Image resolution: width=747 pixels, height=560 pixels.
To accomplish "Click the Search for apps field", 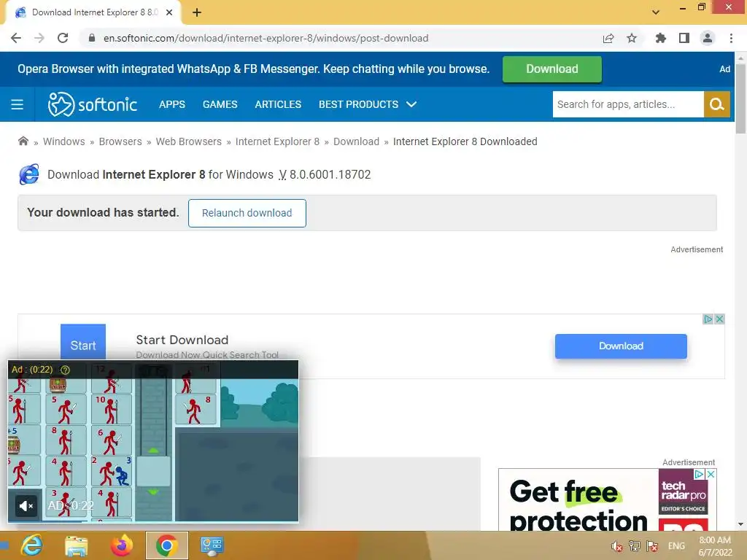I will pyautogui.click(x=628, y=104).
